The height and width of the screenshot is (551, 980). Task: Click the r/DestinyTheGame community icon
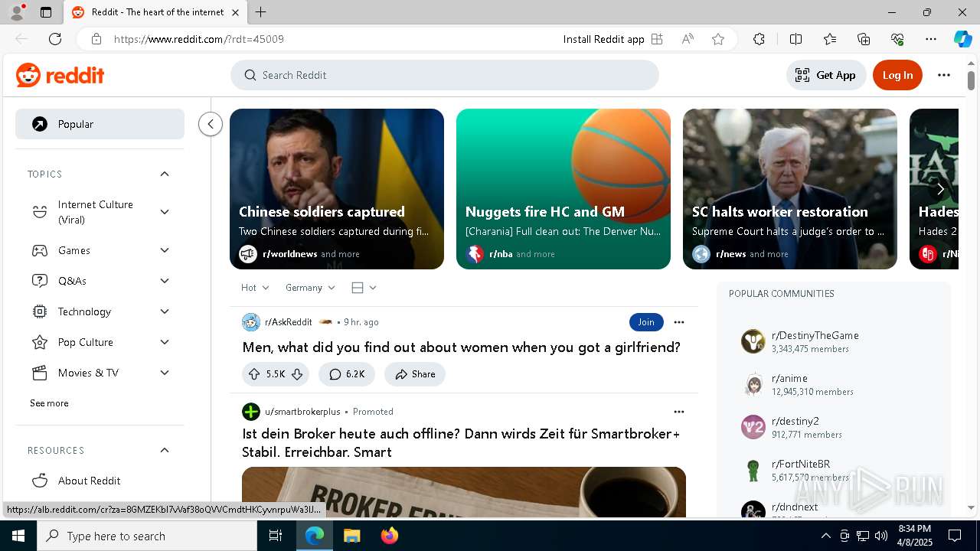tap(753, 341)
